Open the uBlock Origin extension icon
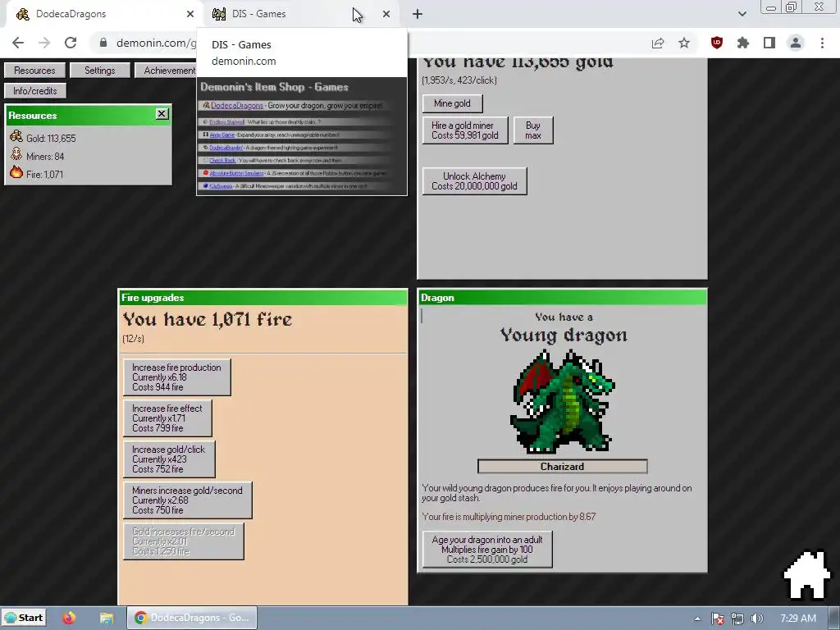Image resolution: width=840 pixels, height=630 pixels. click(x=717, y=43)
